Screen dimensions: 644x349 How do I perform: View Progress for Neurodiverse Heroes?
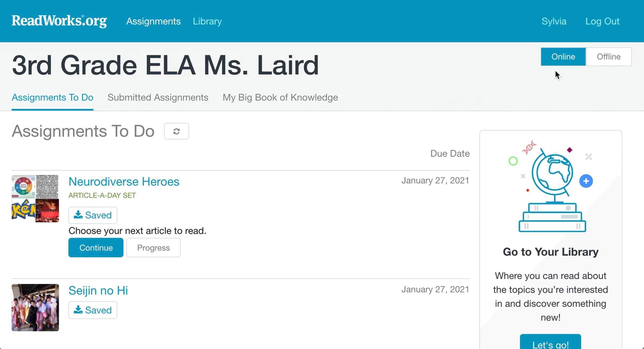coord(153,248)
